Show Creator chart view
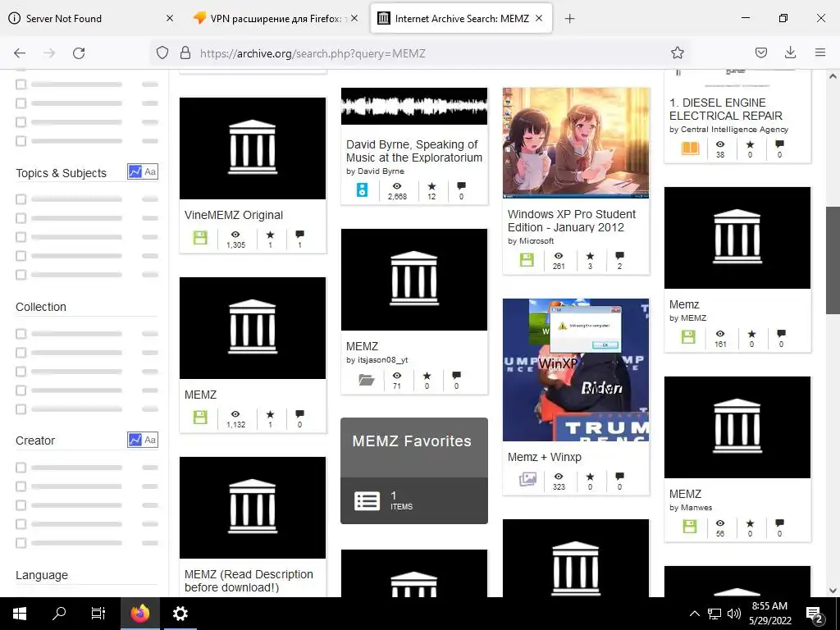840x630 pixels. point(135,440)
